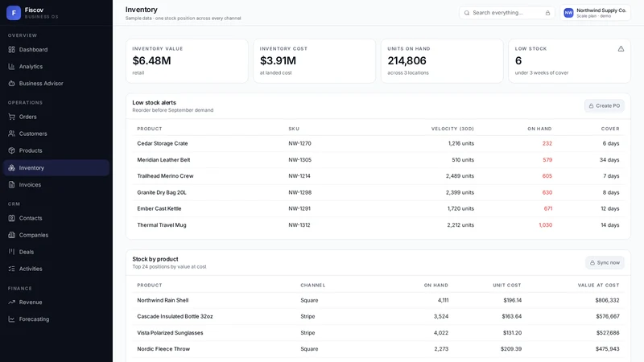Viewport: 644px width, 362px height.
Task: Open Activities in CRM
Action: (x=56, y=269)
